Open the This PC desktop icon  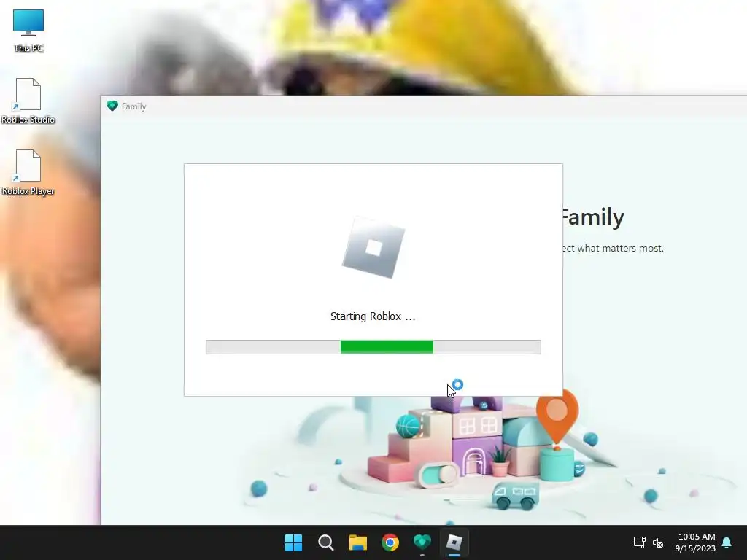pos(28,31)
